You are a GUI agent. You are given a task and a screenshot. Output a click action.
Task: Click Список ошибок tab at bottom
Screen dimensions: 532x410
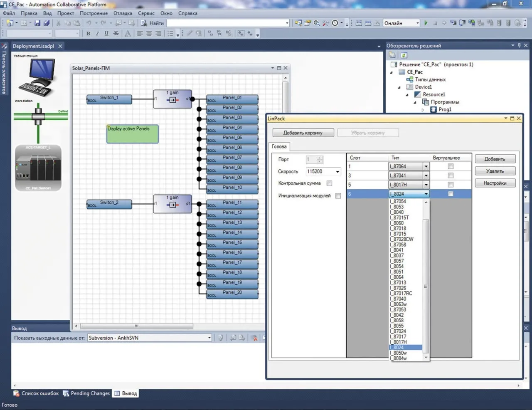pyautogui.click(x=36, y=393)
